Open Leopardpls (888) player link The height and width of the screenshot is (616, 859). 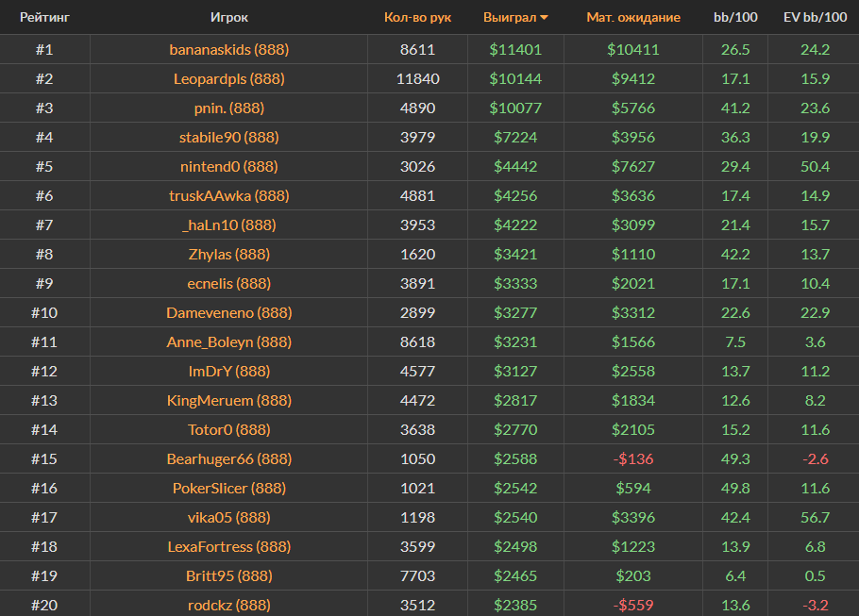229,78
